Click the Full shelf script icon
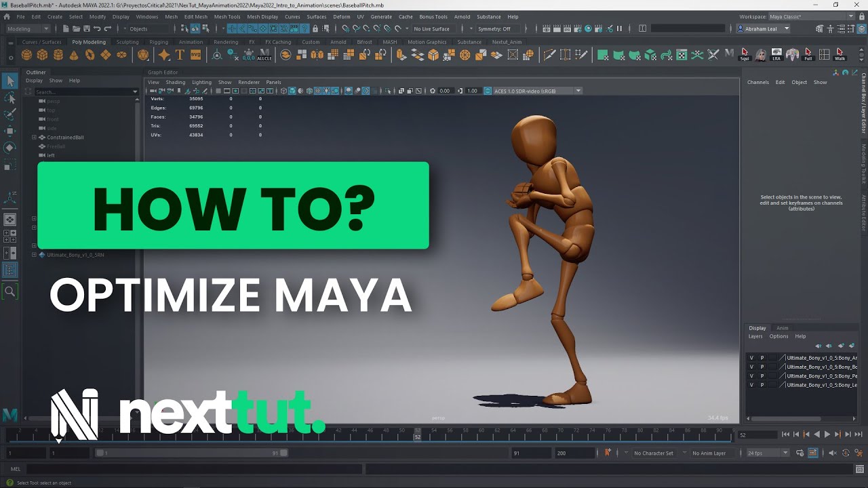This screenshot has height=488, width=868. (x=808, y=55)
